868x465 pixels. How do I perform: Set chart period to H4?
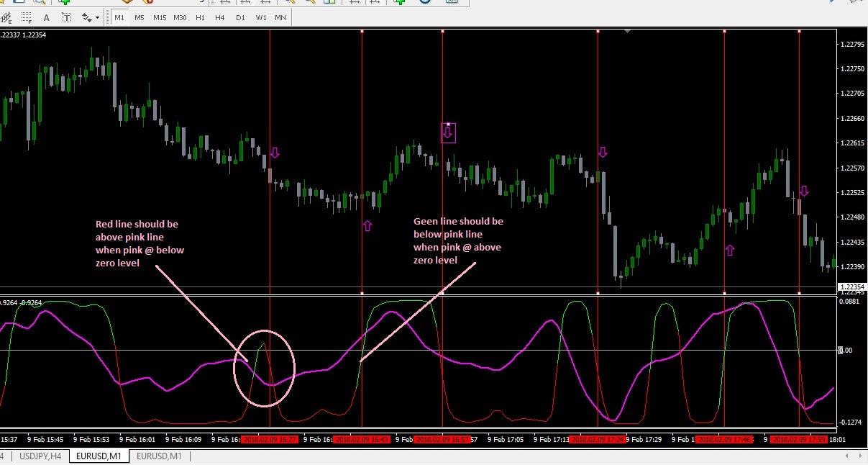coord(219,17)
